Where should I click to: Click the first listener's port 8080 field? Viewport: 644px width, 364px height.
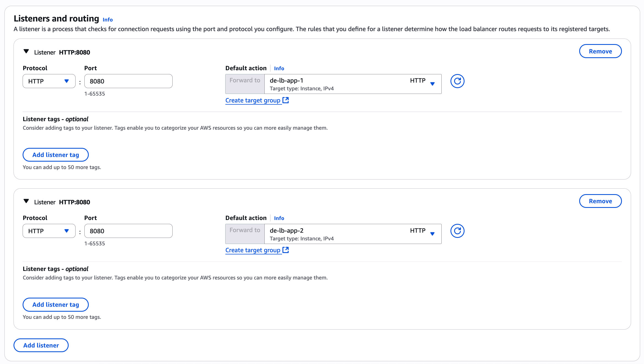tap(128, 81)
